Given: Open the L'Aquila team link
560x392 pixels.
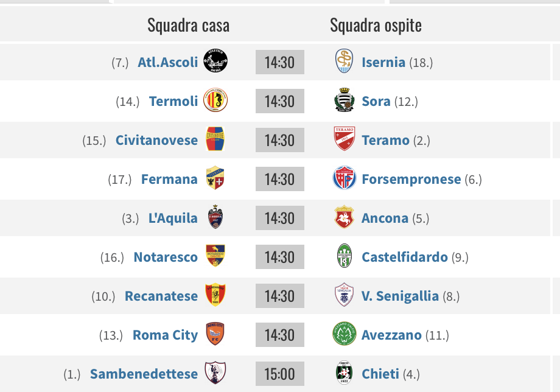Looking at the screenshot, I should tap(173, 218).
